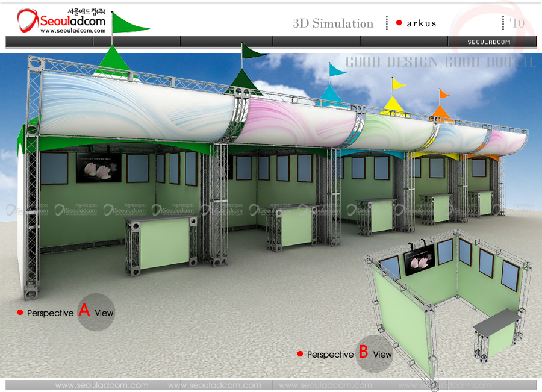Click the 3D Simulation heading
This screenshot has width=542, height=392.
click(x=333, y=23)
